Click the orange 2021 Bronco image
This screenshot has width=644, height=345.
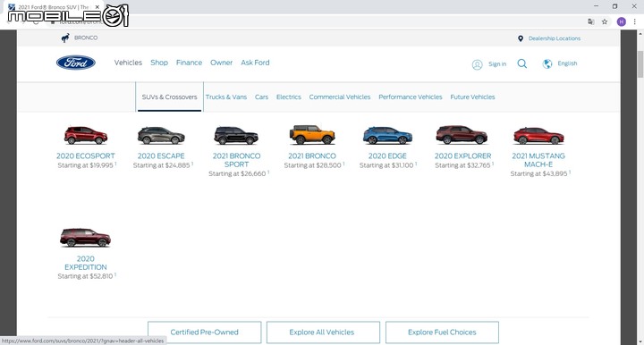click(x=312, y=135)
